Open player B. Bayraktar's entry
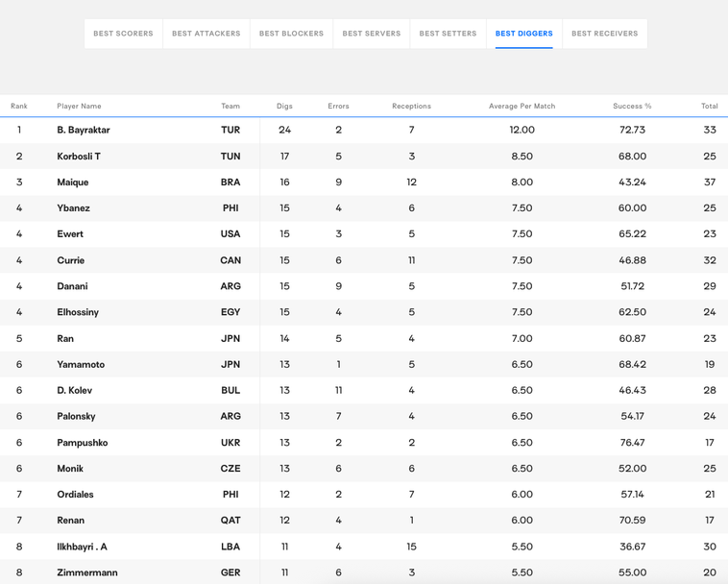 point(84,130)
